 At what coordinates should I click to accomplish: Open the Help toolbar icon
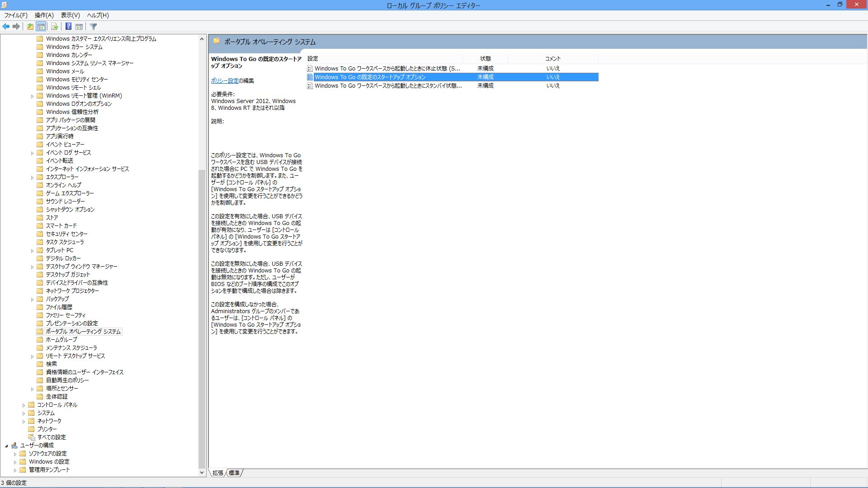click(x=68, y=27)
